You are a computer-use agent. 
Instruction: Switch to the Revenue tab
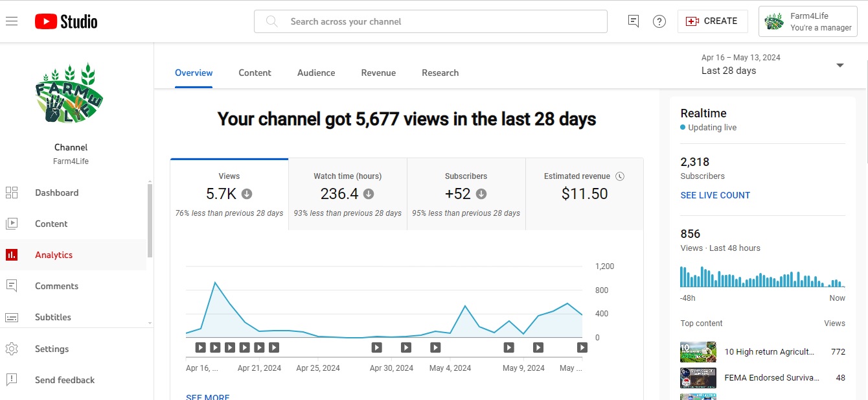point(378,73)
